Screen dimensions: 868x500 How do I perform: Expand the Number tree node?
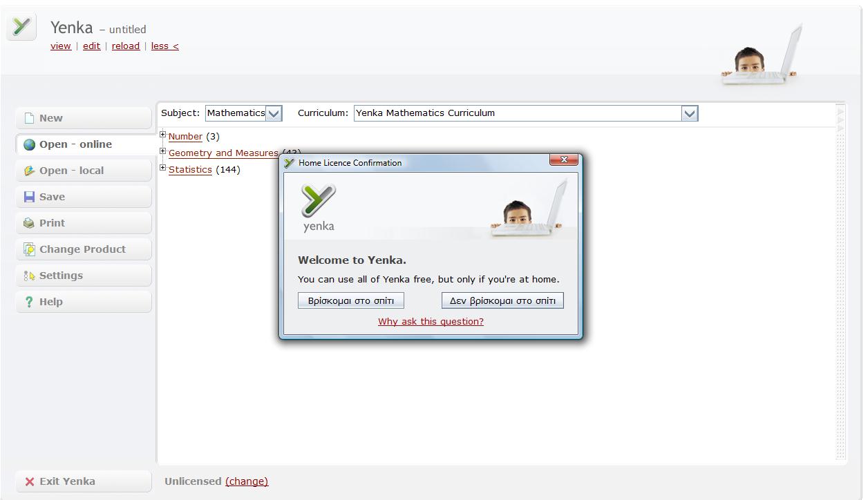pos(163,135)
